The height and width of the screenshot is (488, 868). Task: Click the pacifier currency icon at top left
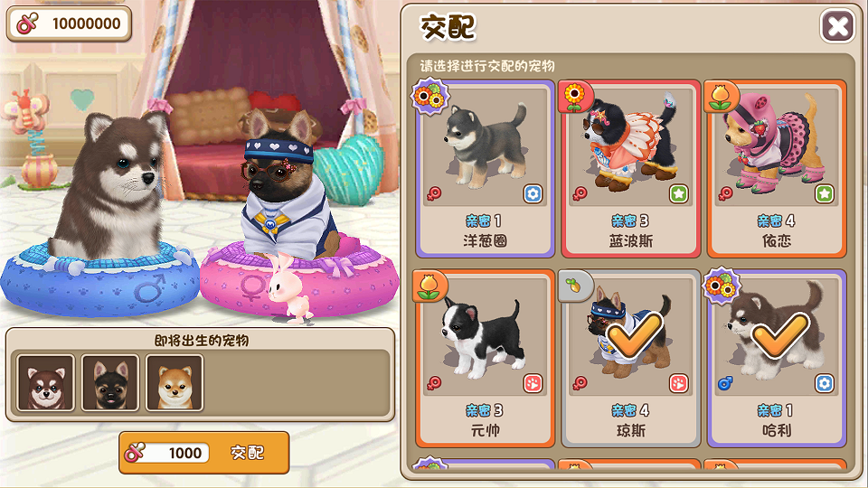[x=28, y=23]
